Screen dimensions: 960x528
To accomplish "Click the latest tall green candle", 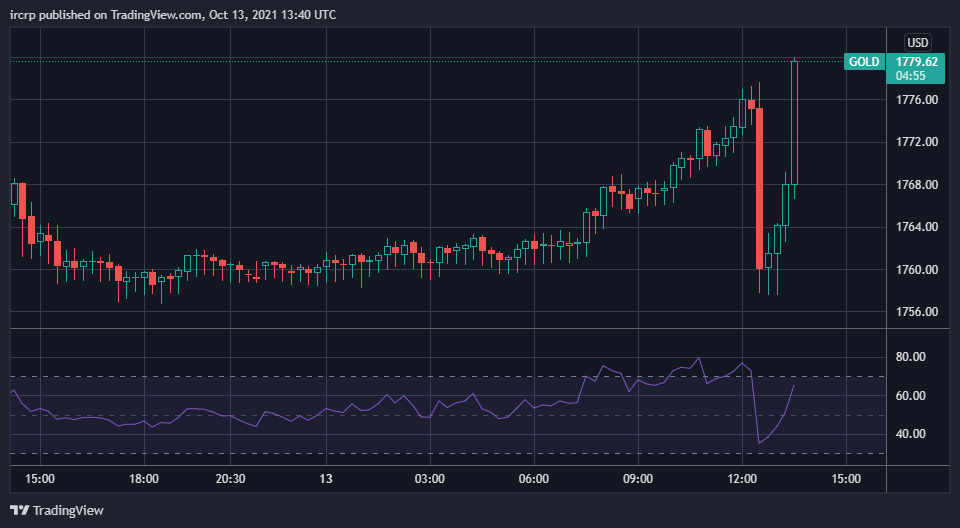I will [794, 123].
